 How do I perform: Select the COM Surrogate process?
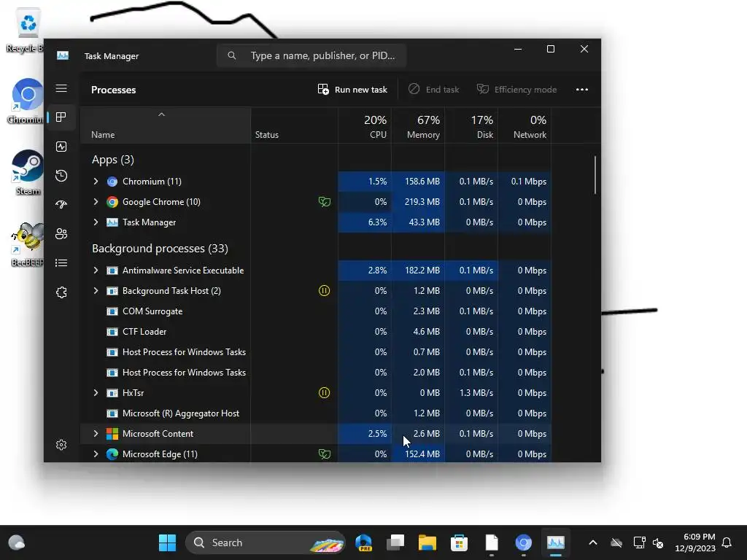tap(315, 311)
